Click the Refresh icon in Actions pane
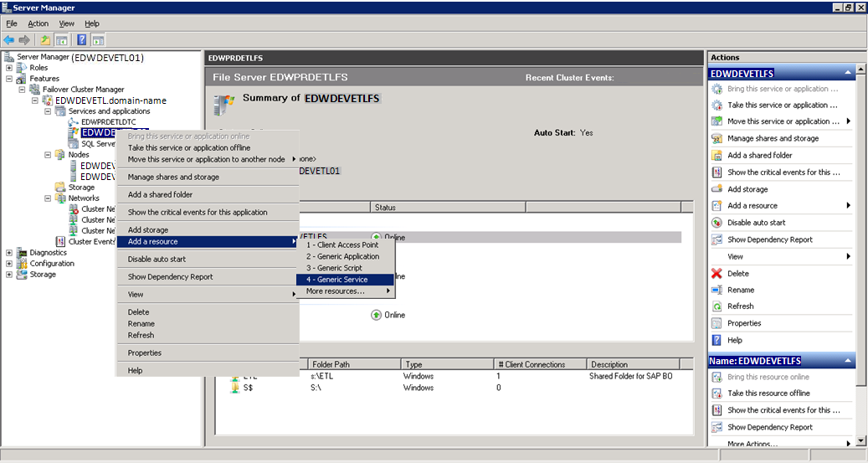The image size is (868, 463). (x=716, y=306)
